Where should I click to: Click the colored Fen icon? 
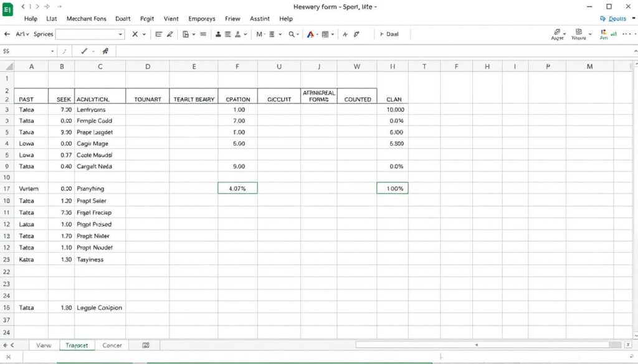603,34
